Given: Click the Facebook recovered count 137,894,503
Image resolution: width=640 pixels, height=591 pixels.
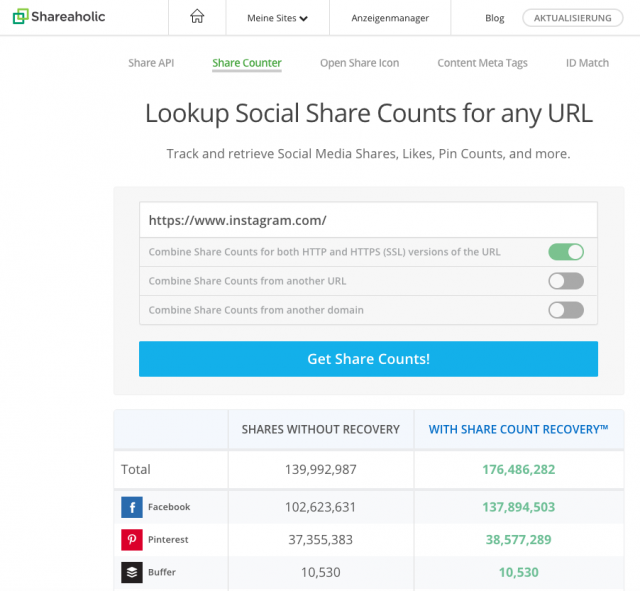Looking at the screenshot, I should tap(518, 507).
